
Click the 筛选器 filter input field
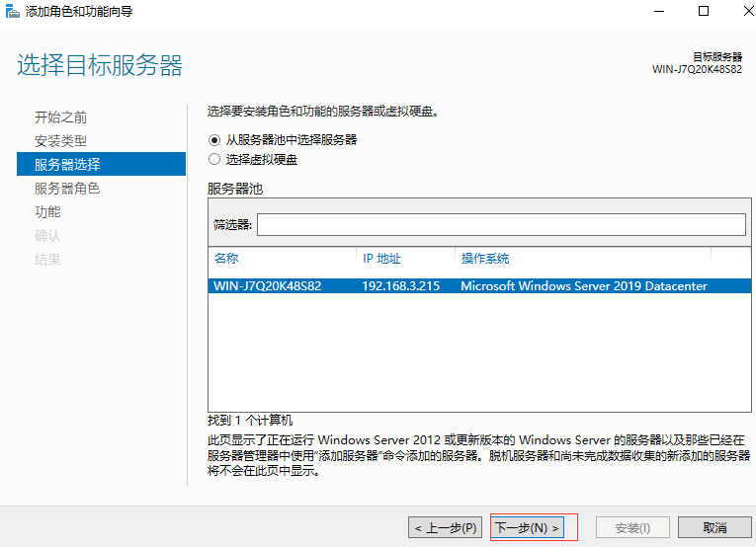point(501,225)
